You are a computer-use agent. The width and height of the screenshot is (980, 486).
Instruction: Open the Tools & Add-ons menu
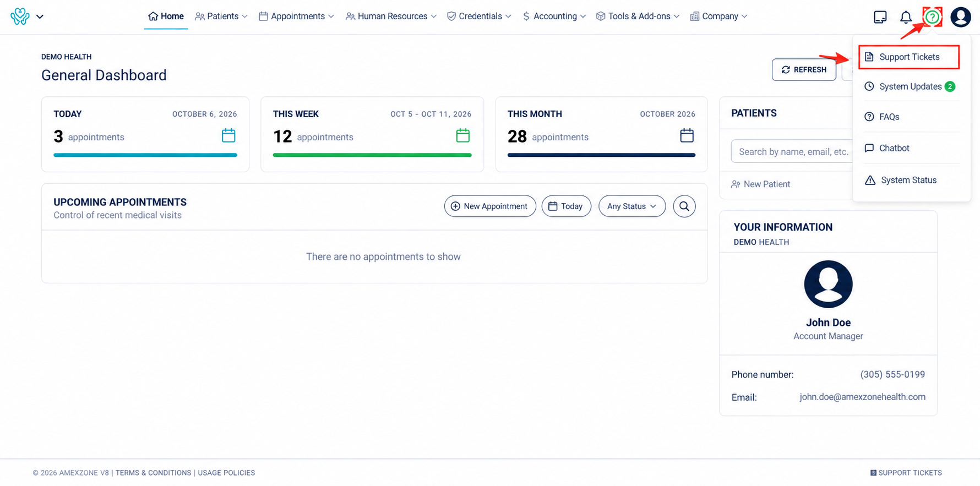coord(638,17)
